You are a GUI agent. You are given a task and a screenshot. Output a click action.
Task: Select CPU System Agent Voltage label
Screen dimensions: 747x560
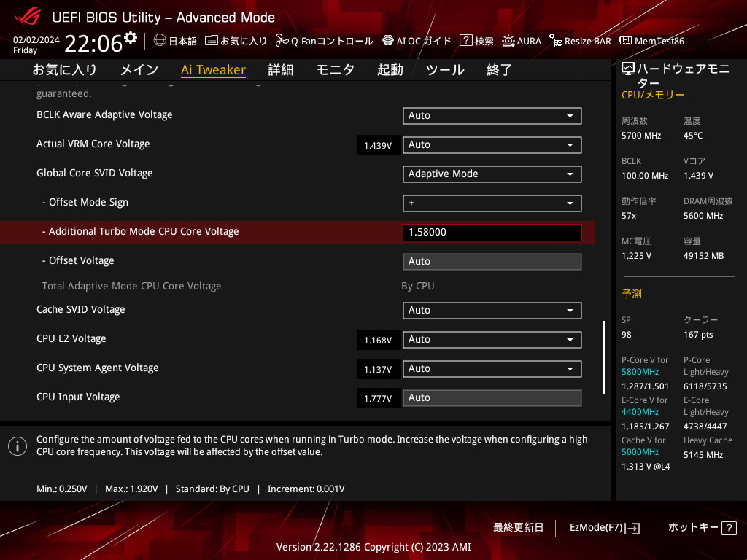97,367
